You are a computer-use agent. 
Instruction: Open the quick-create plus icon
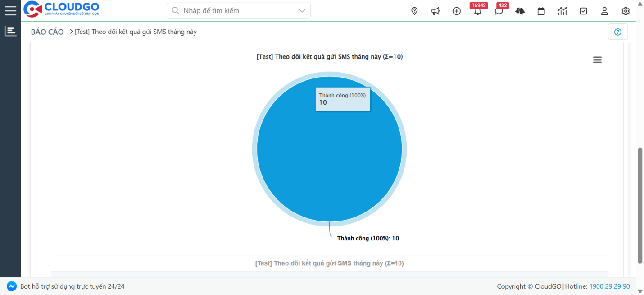coord(456,11)
